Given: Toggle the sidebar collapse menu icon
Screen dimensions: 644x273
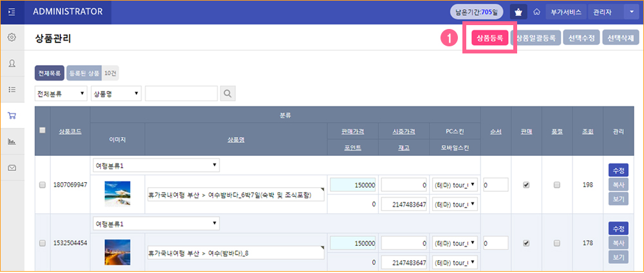Looking at the screenshot, I should [12, 12].
